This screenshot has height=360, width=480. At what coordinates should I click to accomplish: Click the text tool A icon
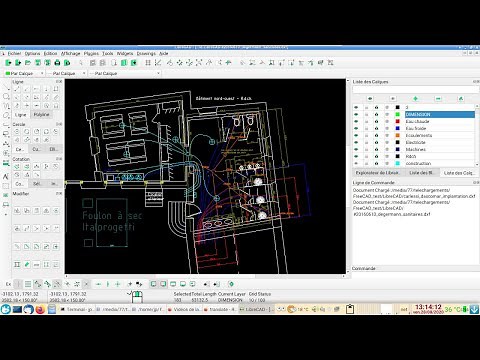pyautogui.click(x=6, y=176)
